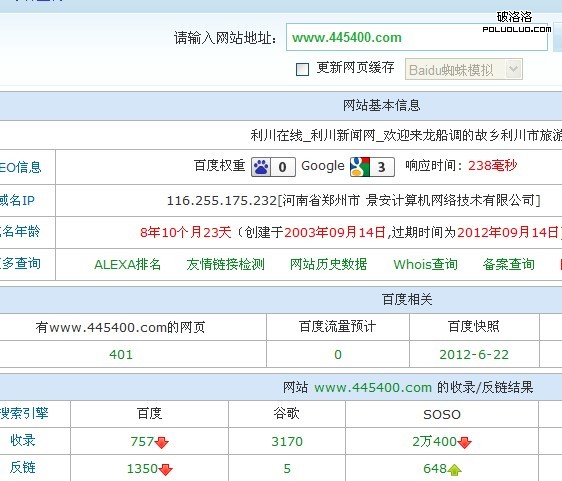
Task: Click the 百度权重 value 0
Action: [x=282, y=167]
